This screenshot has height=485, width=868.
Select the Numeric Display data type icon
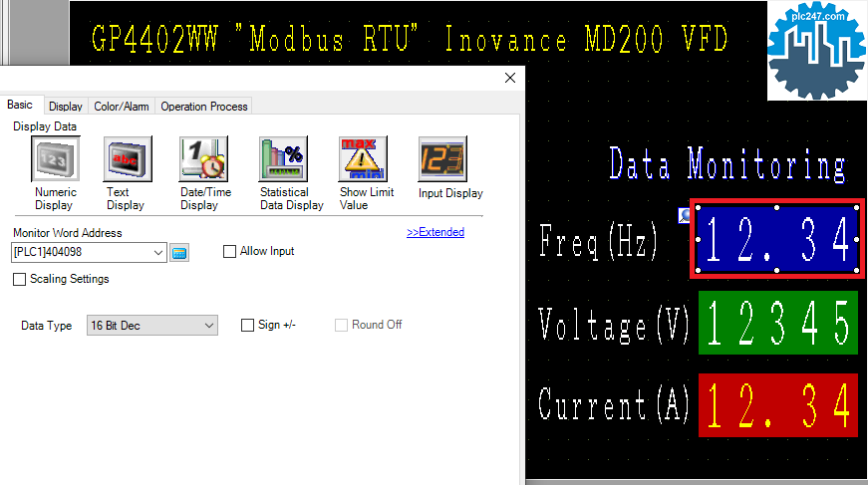click(56, 159)
